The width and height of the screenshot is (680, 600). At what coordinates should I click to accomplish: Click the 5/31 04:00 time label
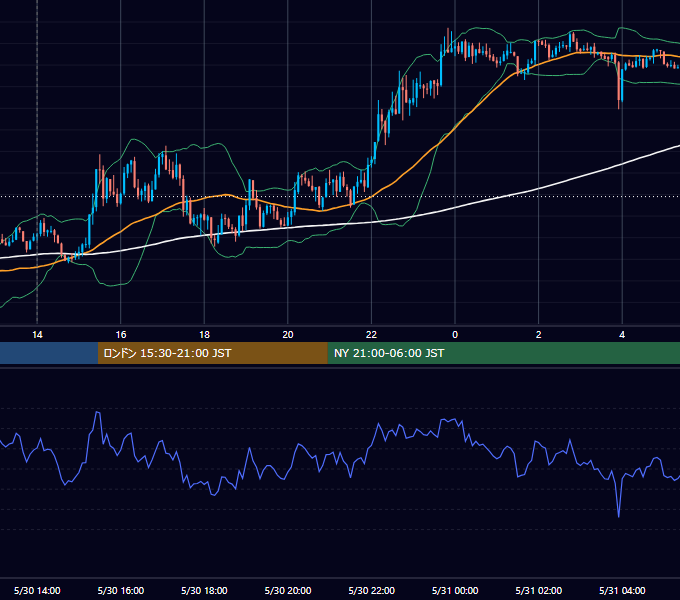pyautogui.click(x=622, y=590)
